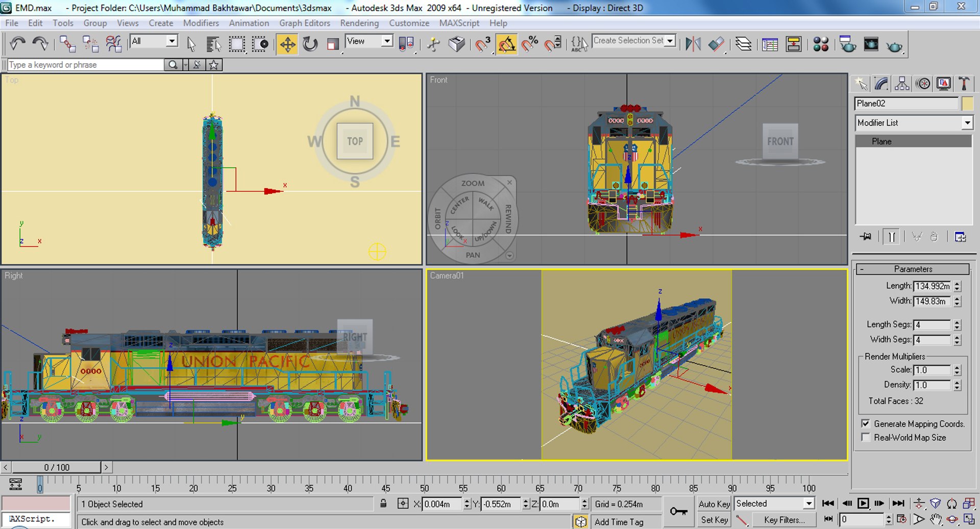Click the Configure Modifier Sets icon
Image resolution: width=980 pixels, height=529 pixels.
pos(960,237)
